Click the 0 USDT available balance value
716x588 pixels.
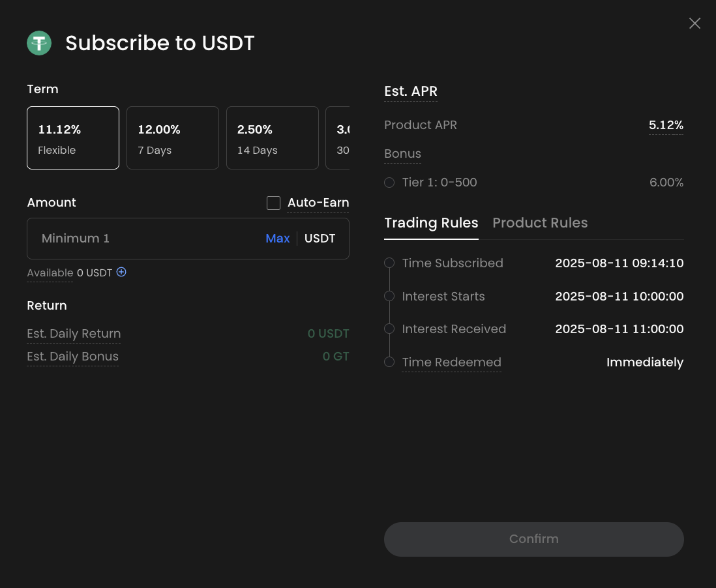coord(95,273)
